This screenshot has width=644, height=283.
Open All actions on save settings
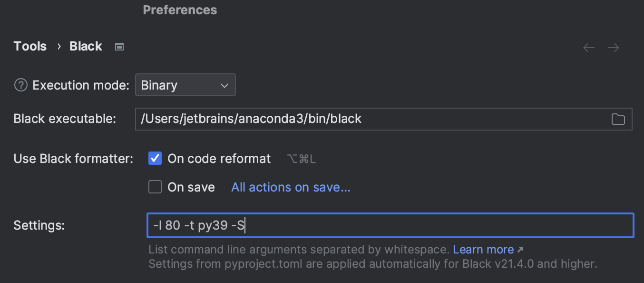290,187
